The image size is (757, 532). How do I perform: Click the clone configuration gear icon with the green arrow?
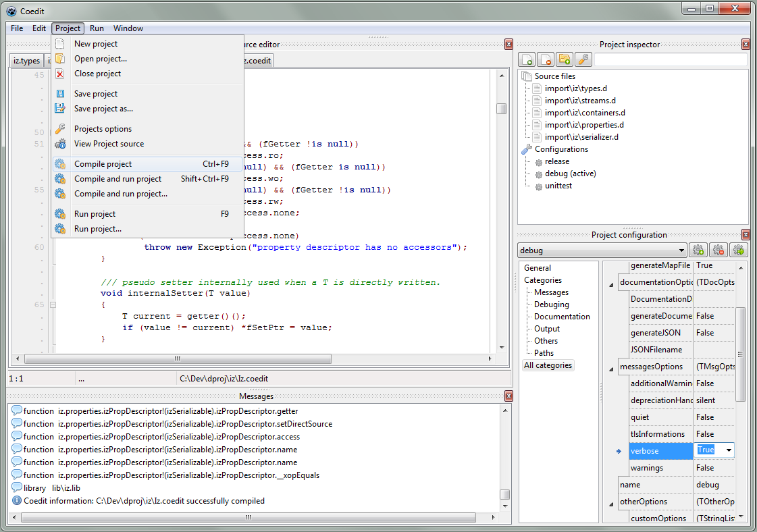[x=739, y=250]
